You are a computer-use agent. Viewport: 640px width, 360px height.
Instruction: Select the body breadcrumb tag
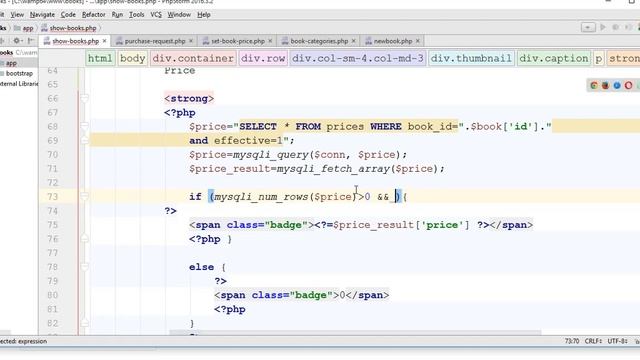(x=132, y=58)
